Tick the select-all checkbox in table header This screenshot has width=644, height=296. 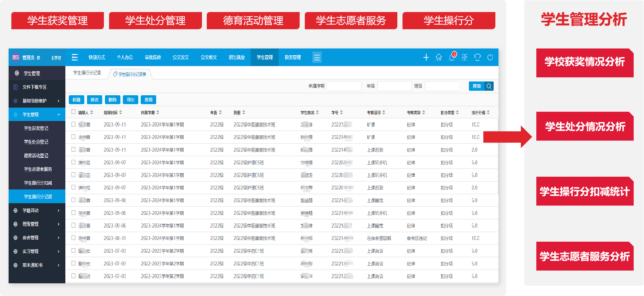(73, 112)
